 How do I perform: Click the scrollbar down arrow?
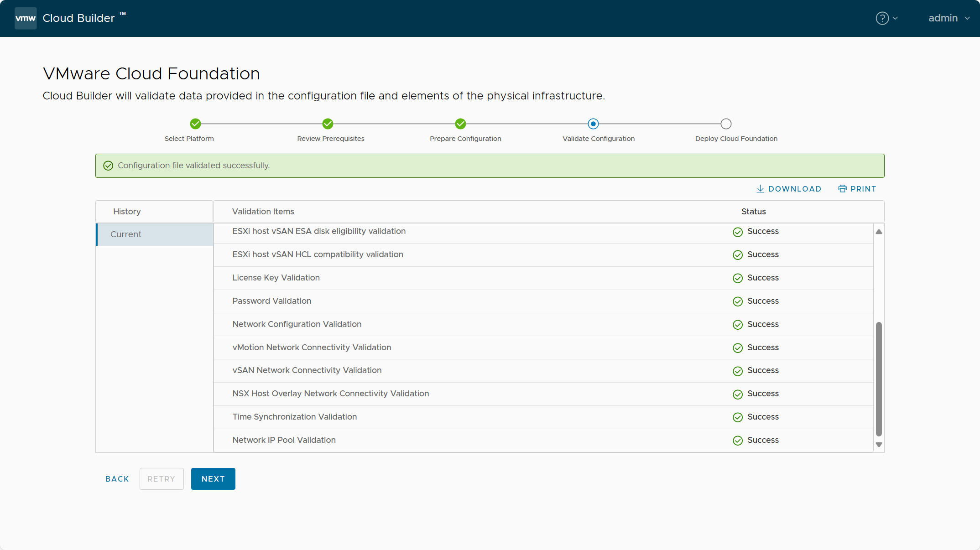[879, 445]
